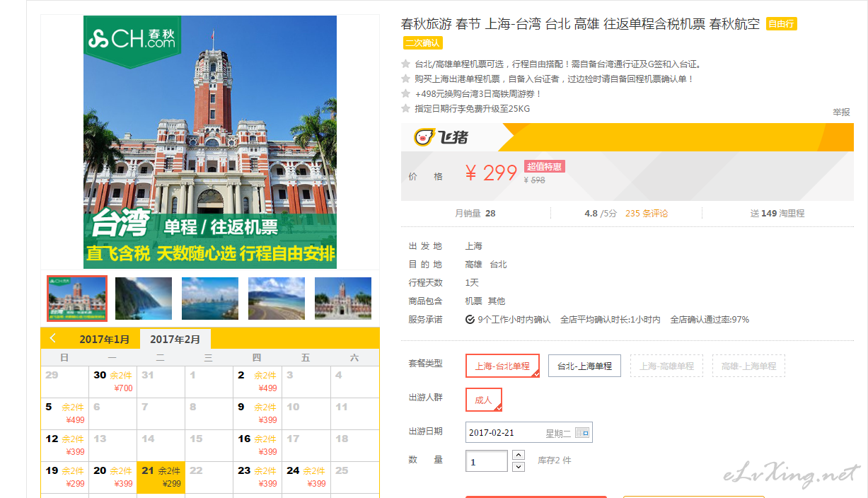Click the quantity input field
Image resolution: width=868 pixels, height=498 pixels.
487,461
